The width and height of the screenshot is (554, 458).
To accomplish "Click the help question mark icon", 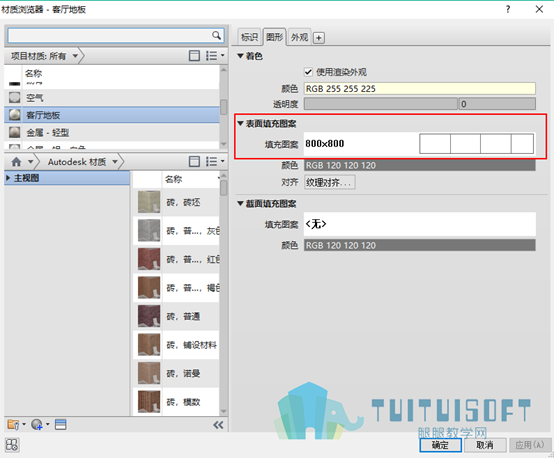I will (x=508, y=9).
